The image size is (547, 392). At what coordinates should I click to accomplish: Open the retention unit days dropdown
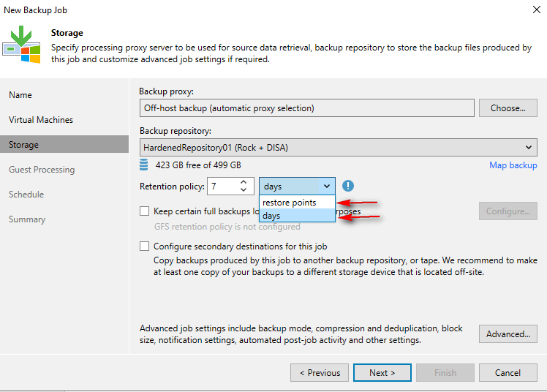point(297,186)
